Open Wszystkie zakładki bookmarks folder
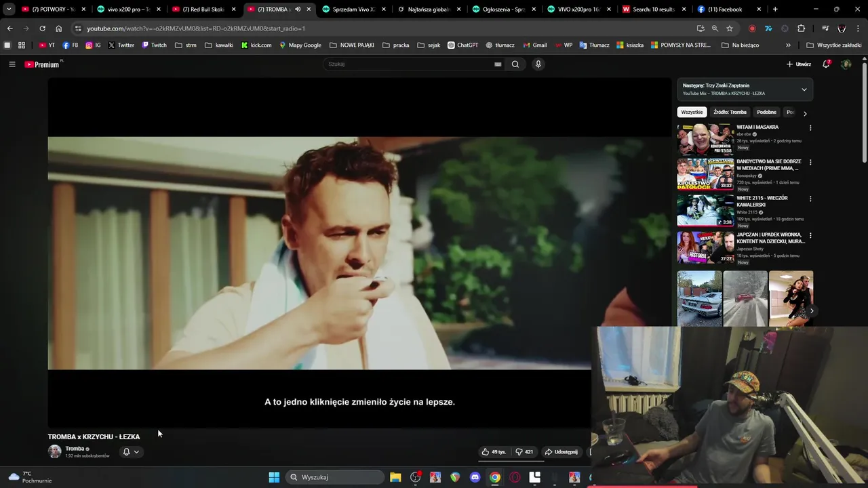This screenshot has width=868, height=488. coord(833,45)
